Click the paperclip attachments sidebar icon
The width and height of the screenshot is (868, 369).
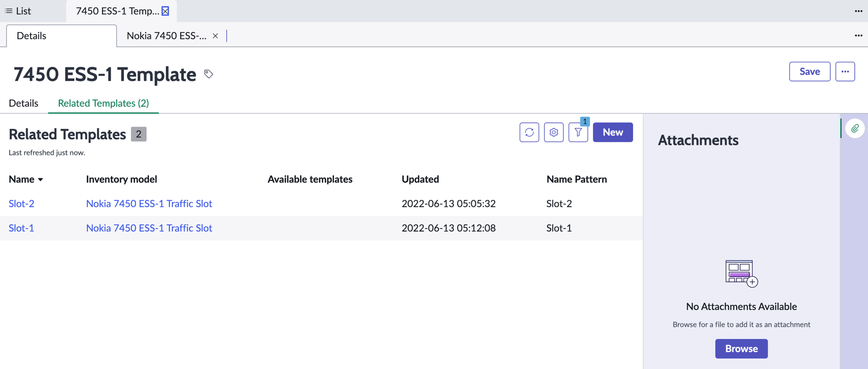pyautogui.click(x=855, y=128)
